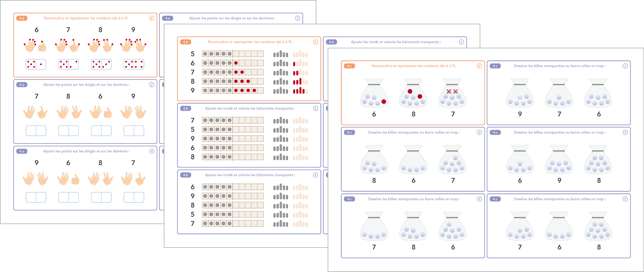Click the number 9 in 4.a exercise 2
Image resolution: width=644 pixels, height=272 pixels.
(133, 96)
